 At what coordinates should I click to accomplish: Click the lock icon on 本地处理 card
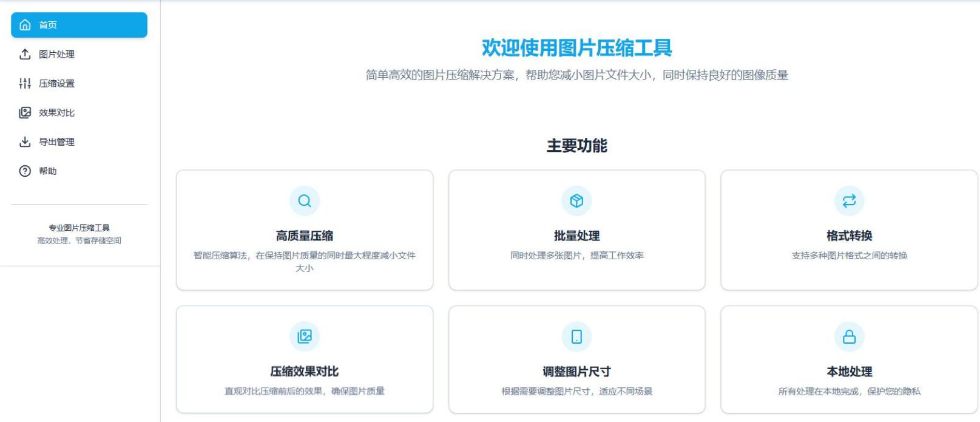click(849, 336)
